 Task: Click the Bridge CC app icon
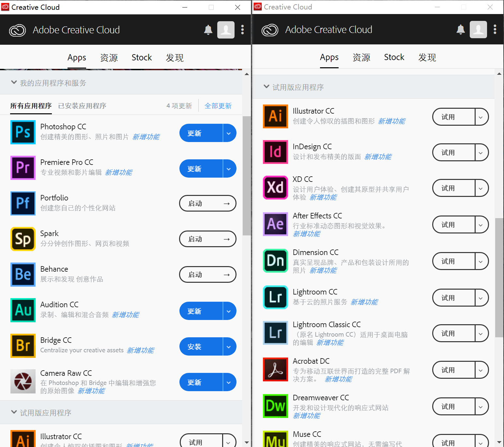tap(23, 346)
